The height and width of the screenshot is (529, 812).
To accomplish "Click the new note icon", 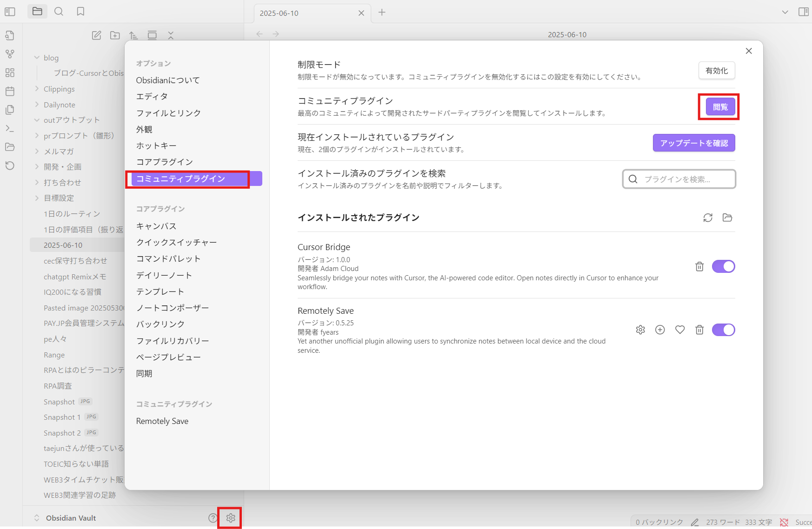I will [96, 35].
